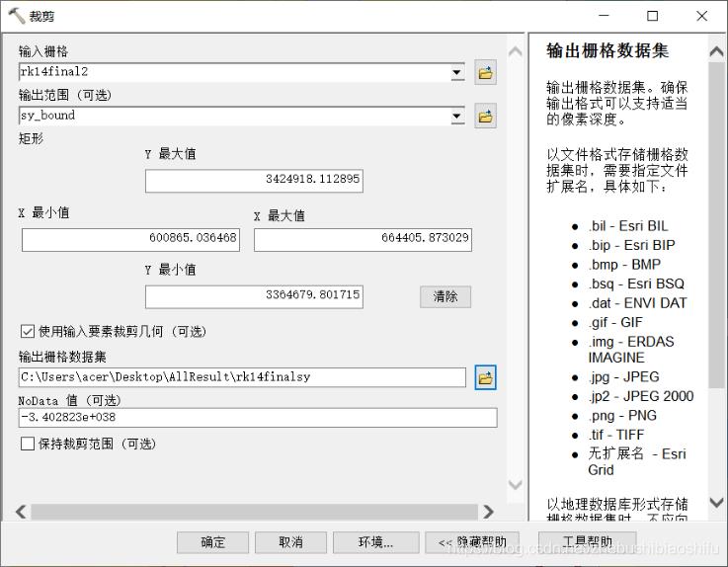
Task: Click the parameter panel down chevron
Action: coord(515,484)
